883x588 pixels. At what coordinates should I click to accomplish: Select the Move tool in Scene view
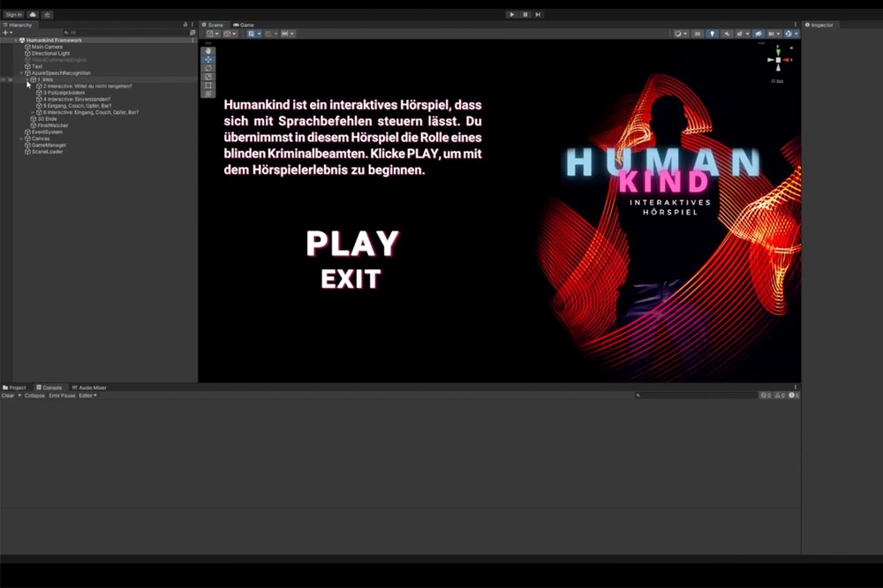[208, 60]
